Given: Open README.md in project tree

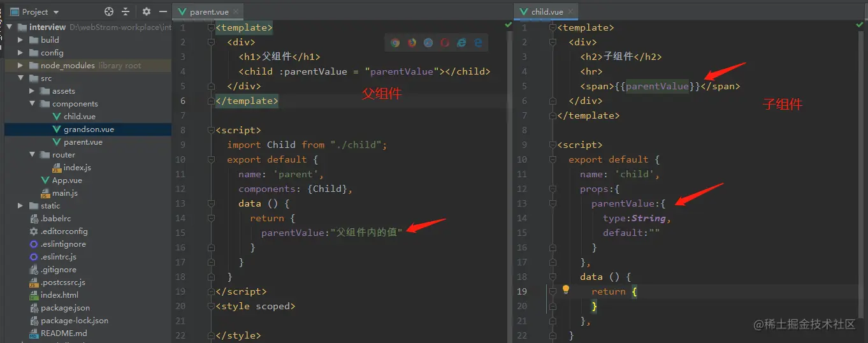Looking at the screenshot, I should click(64, 333).
